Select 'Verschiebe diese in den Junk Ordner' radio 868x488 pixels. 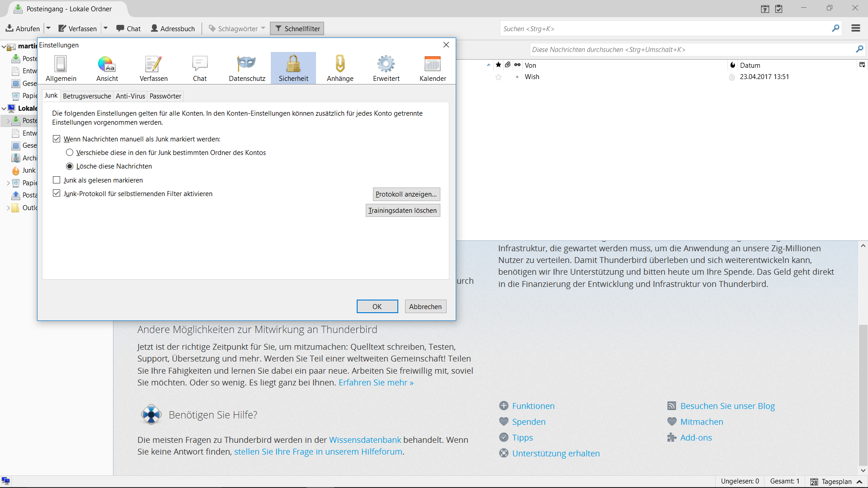click(x=70, y=153)
